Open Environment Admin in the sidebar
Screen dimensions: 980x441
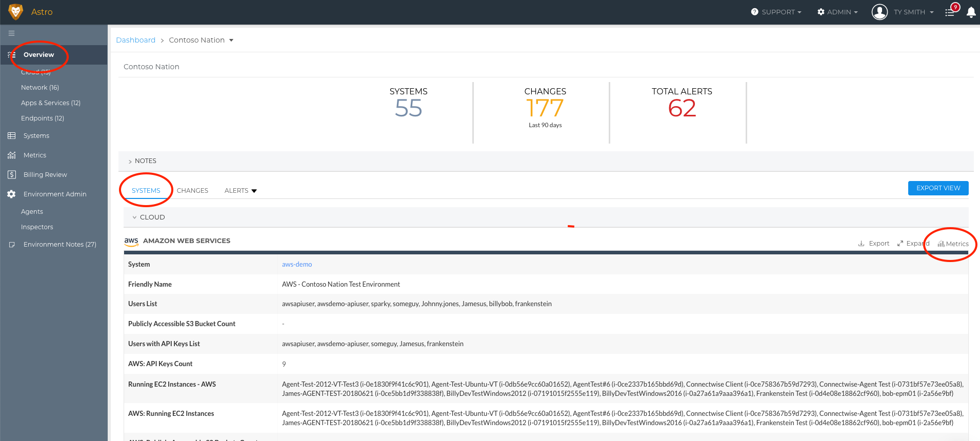click(55, 194)
